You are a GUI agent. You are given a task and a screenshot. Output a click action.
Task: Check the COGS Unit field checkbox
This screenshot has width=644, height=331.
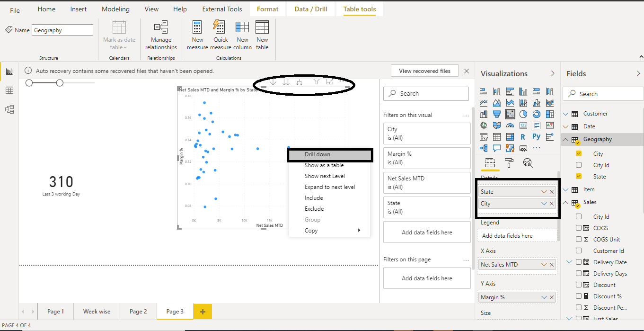tap(579, 239)
